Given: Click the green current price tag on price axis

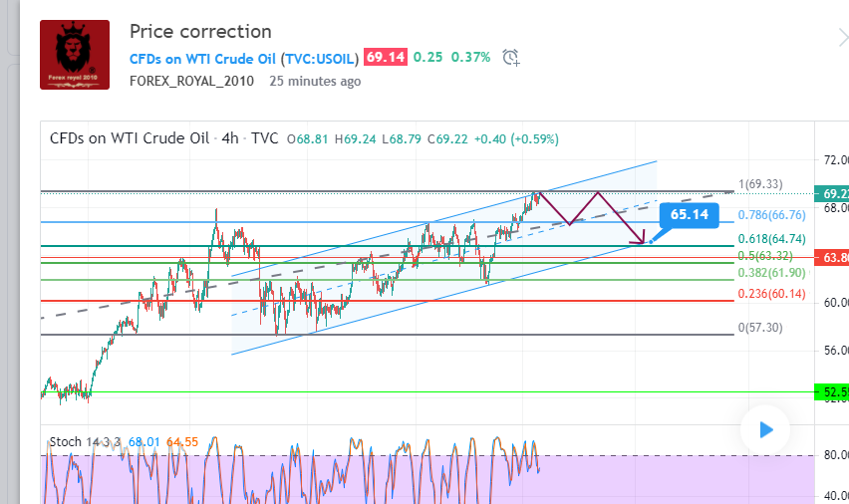Looking at the screenshot, I should 831,192.
